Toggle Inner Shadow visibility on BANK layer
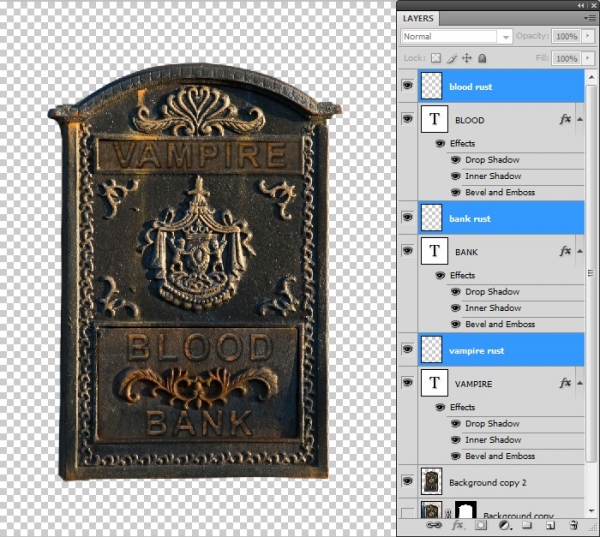600x537 pixels. pos(455,308)
